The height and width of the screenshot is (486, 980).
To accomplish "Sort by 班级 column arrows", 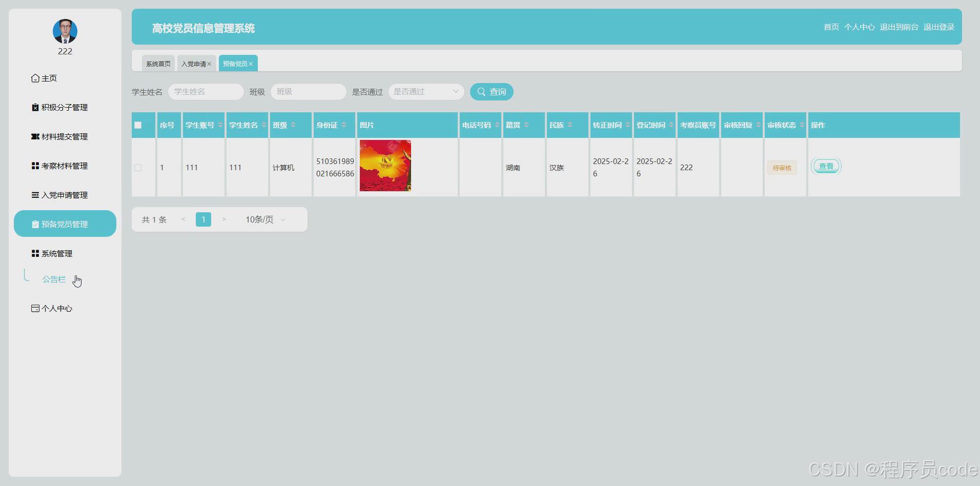I will 293,125.
